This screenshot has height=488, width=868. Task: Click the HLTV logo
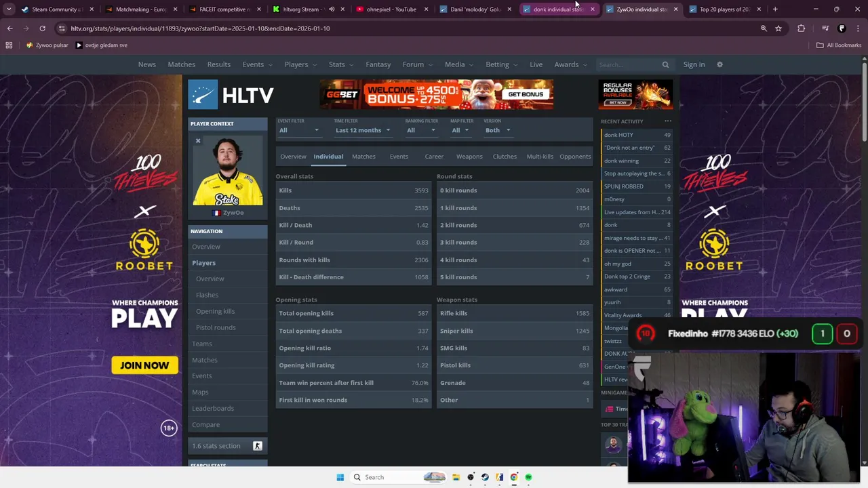[x=231, y=95]
